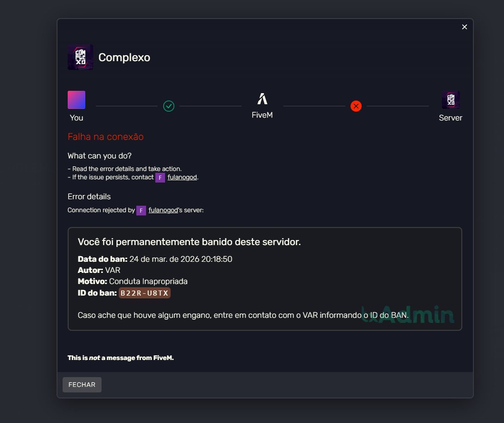
Task: Click the red X failed connection icon
Action: click(356, 106)
